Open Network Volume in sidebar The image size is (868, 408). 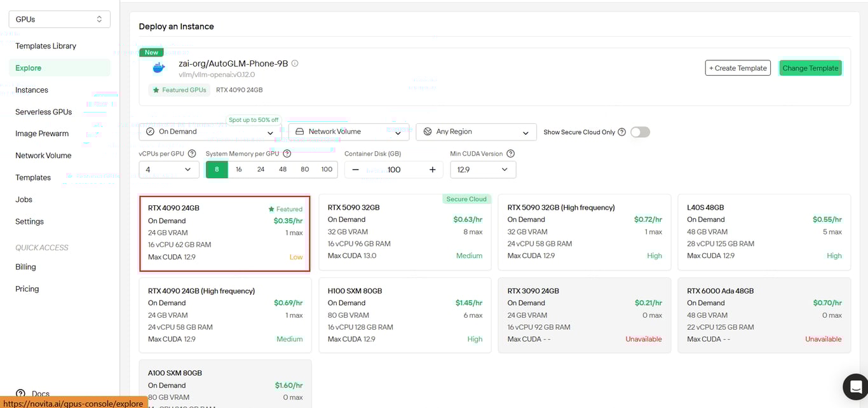tap(43, 156)
